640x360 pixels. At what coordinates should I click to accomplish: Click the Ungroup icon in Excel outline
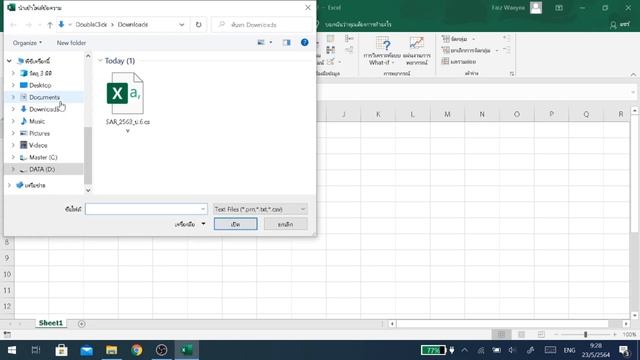446,50
